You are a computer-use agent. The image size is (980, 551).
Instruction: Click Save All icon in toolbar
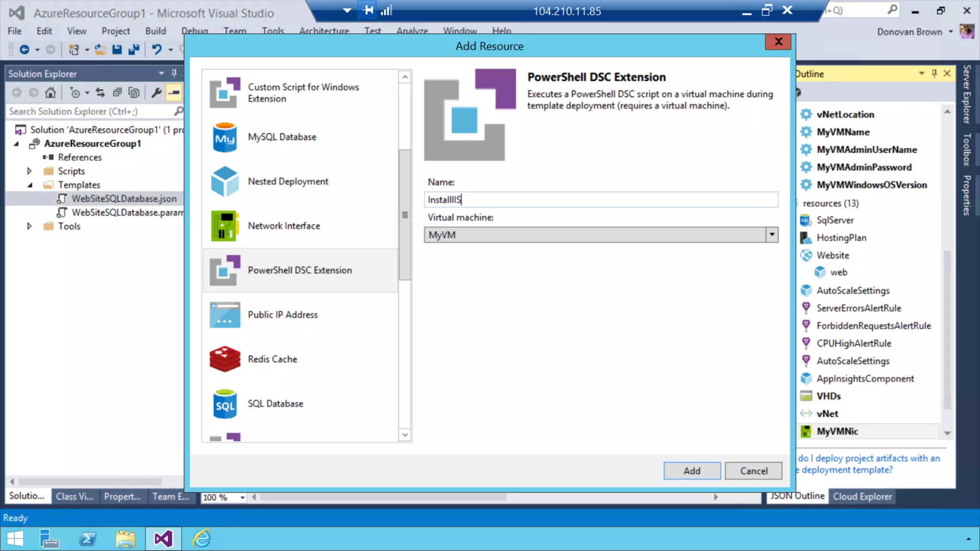pos(134,49)
